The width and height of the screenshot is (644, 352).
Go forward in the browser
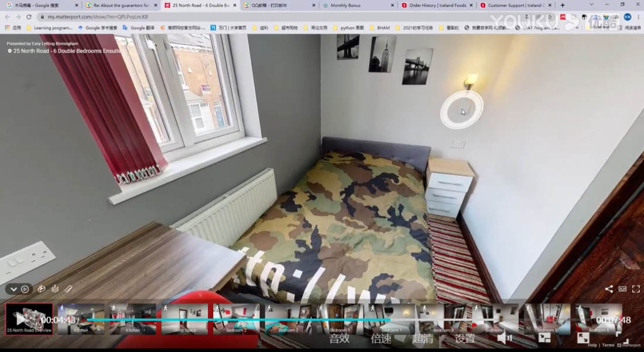pyautogui.click(x=18, y=17)
